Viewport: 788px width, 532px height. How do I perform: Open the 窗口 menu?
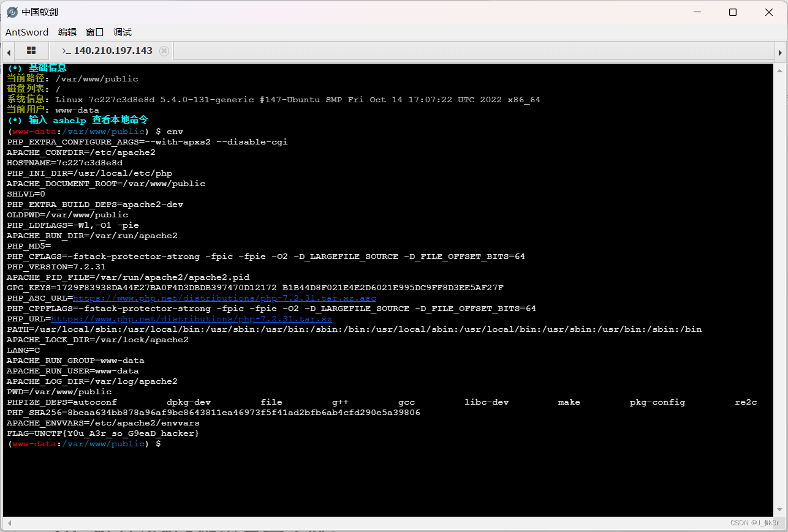click(x=95, y=32)
